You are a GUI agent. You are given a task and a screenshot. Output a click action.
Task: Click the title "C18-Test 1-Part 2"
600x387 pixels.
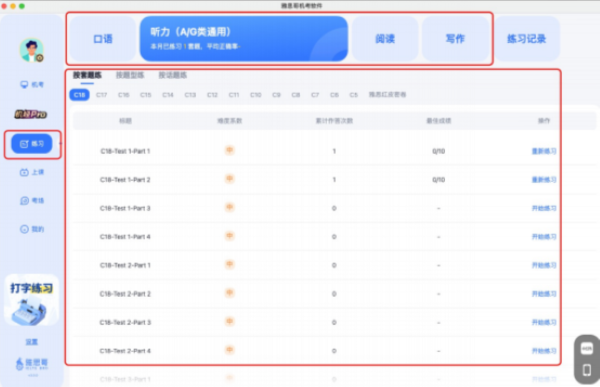(x=125, y=180)
